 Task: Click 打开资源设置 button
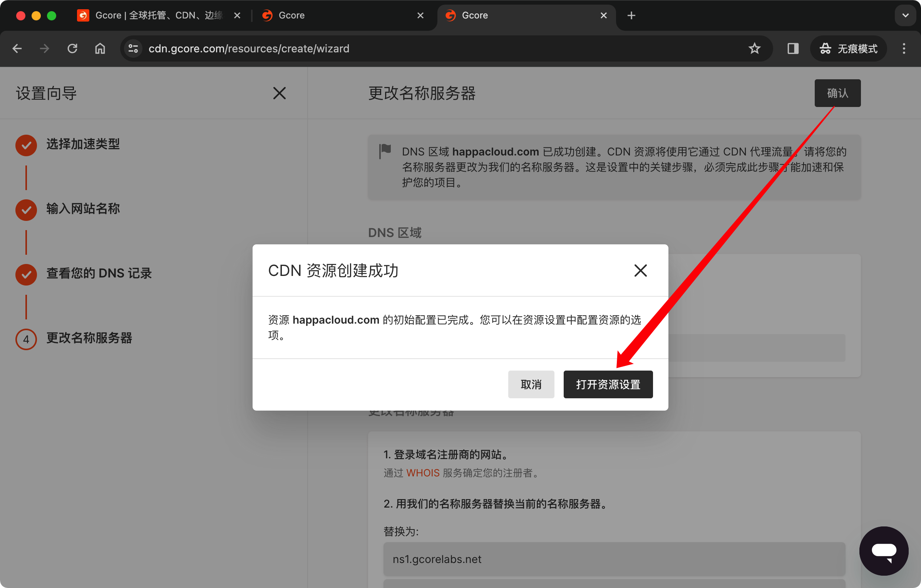pyautogui.click(x=608, y=384)
